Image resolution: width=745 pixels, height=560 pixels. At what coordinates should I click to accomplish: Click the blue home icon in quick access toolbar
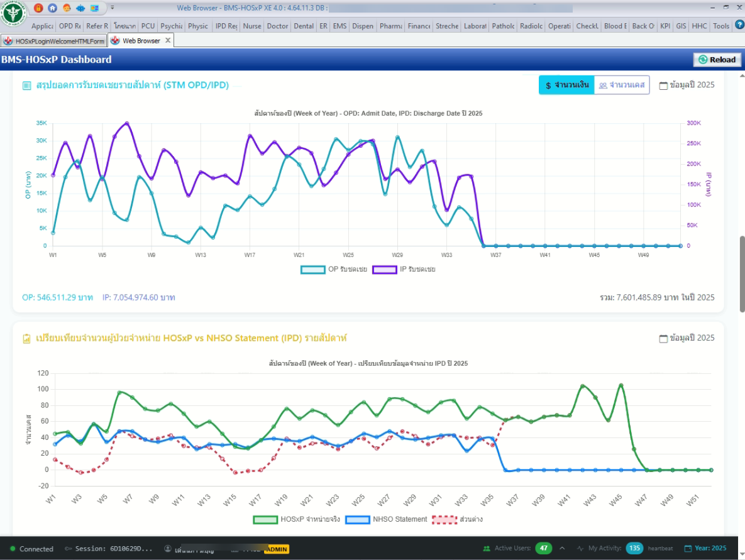point(52,8)
